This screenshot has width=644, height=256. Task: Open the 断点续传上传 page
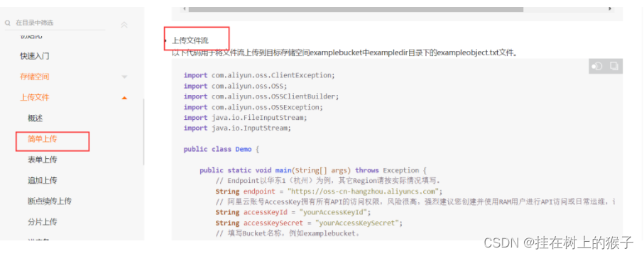tap(50, 201)
